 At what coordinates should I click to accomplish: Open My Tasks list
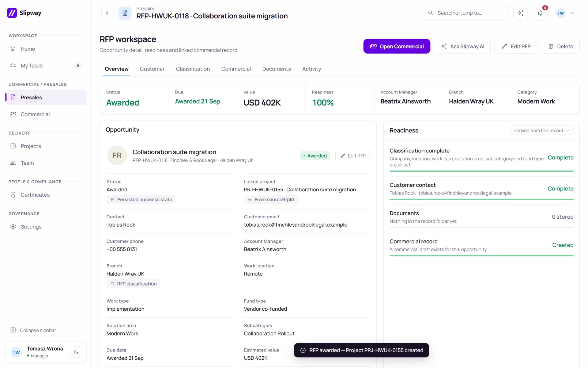pyautogui.click(x=46, y=66)
